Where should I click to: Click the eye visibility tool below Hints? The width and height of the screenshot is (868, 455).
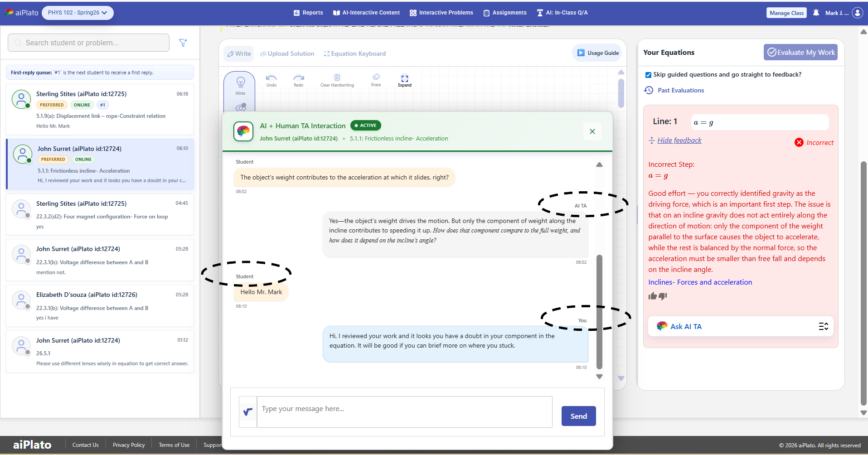coord(241,107)
